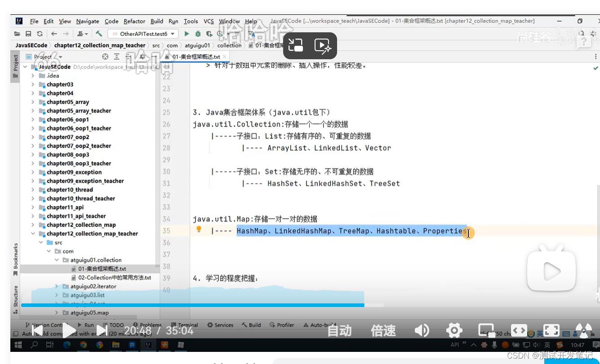
Task: Open the user account dropdown in toolbar
Action: click(x=82, y=34)
